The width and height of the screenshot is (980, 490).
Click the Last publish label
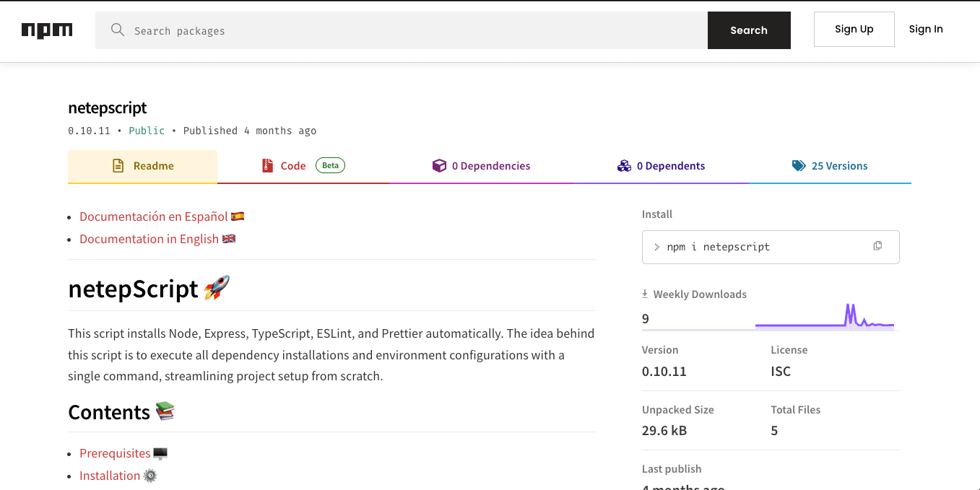coord(672,469)
